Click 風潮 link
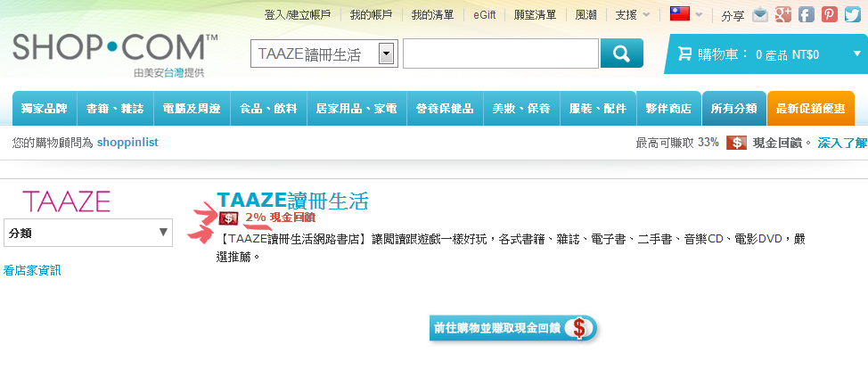 [x=585, y=15]
